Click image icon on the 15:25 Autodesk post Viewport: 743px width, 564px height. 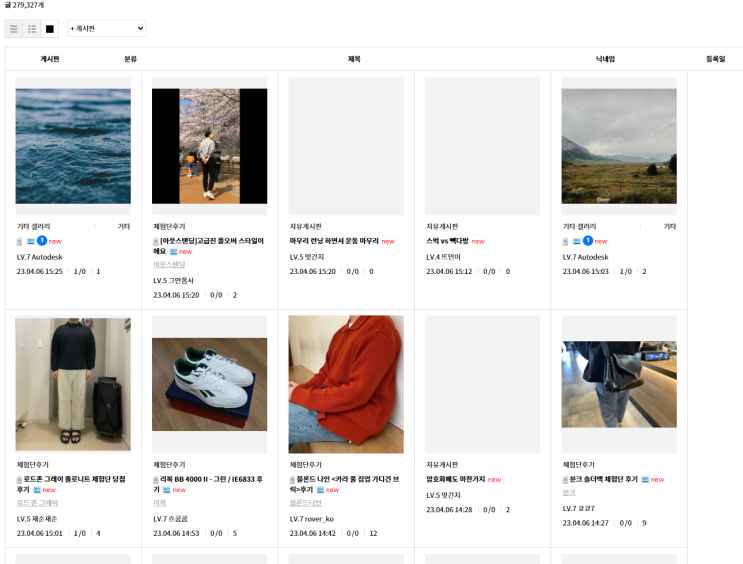tap(31, 242)
